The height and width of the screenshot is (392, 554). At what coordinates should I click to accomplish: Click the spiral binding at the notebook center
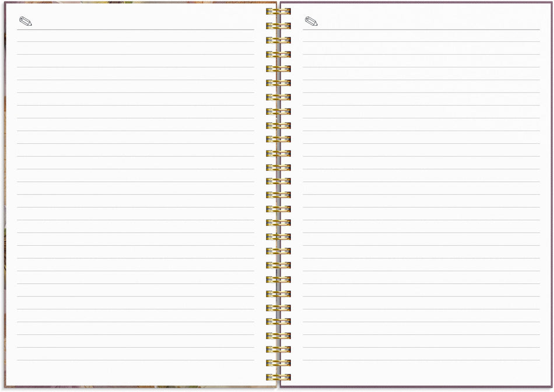coord(278,195)
